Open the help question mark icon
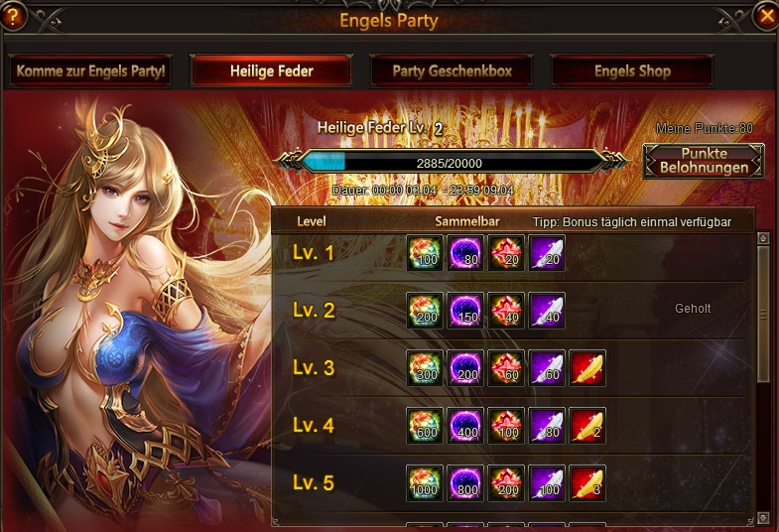Screen dimensions: 779x532 (x=12, y=15)
